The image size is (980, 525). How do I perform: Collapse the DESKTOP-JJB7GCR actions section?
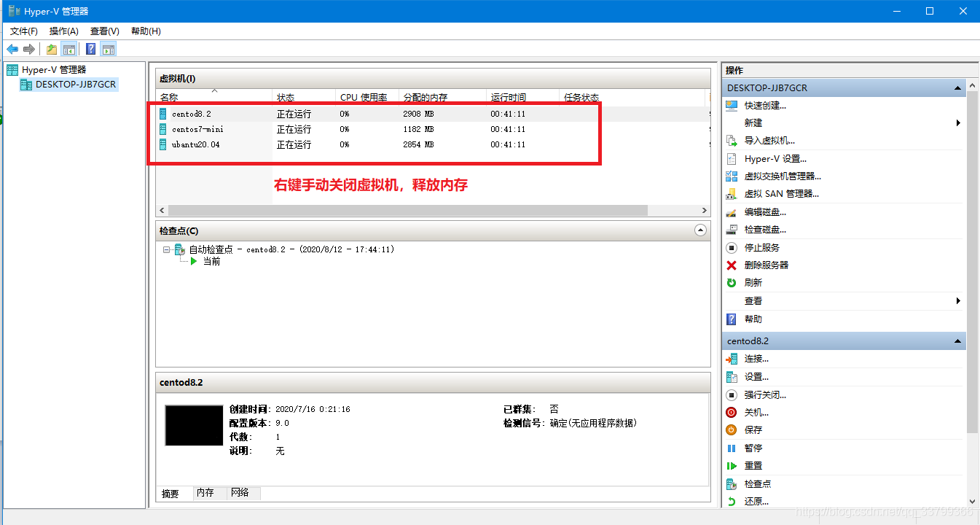[958, 88]
